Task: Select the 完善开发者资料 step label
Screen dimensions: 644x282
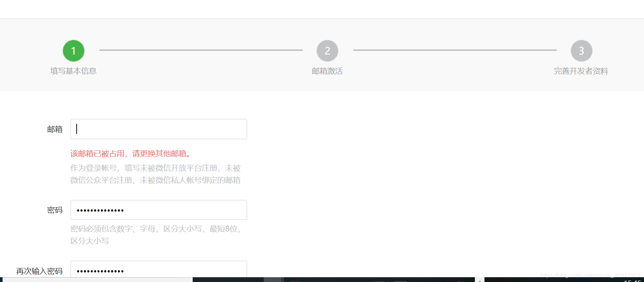Action: [581, 71]
